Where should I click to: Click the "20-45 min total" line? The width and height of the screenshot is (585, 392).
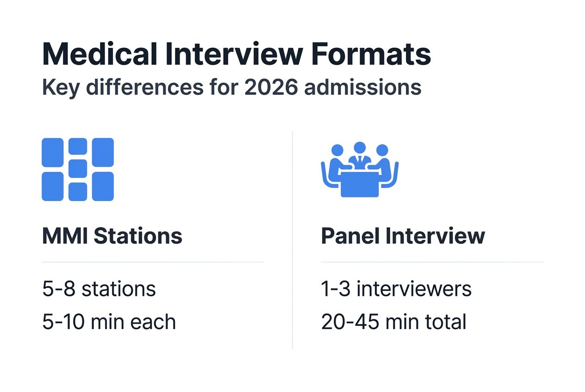coord(393,322)
